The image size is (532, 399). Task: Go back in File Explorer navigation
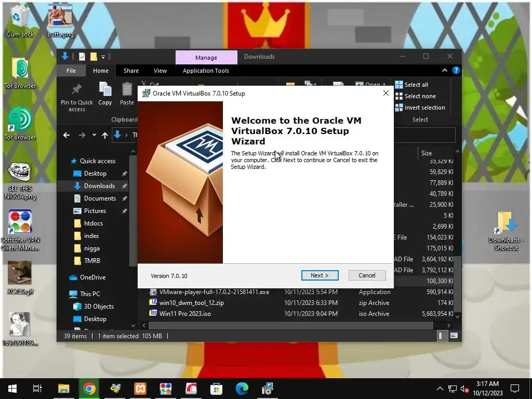[x=66, y=135]
